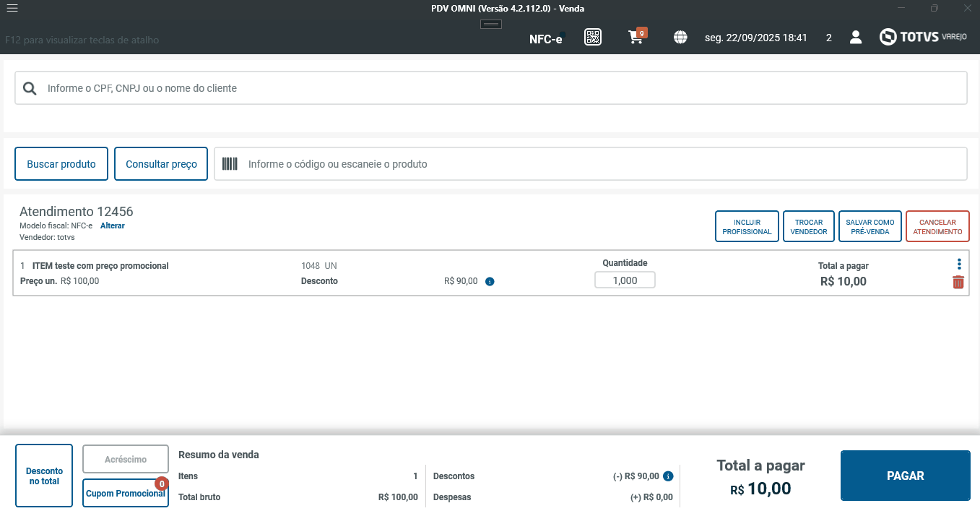Open the shopping cart icon
Image resolution: width=980 pixels, height=511 pixels.
pyautogui.click(x=636, y=38)
